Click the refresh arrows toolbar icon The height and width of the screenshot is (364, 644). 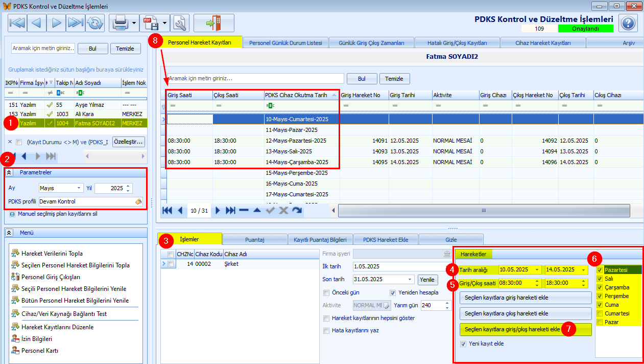click(95, 23)
